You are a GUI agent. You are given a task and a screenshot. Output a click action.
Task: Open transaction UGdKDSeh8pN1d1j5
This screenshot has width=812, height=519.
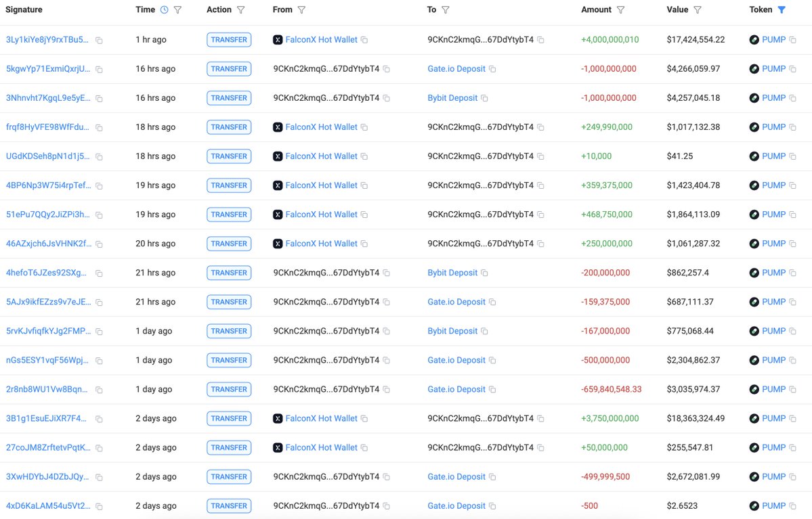point(47,156)
